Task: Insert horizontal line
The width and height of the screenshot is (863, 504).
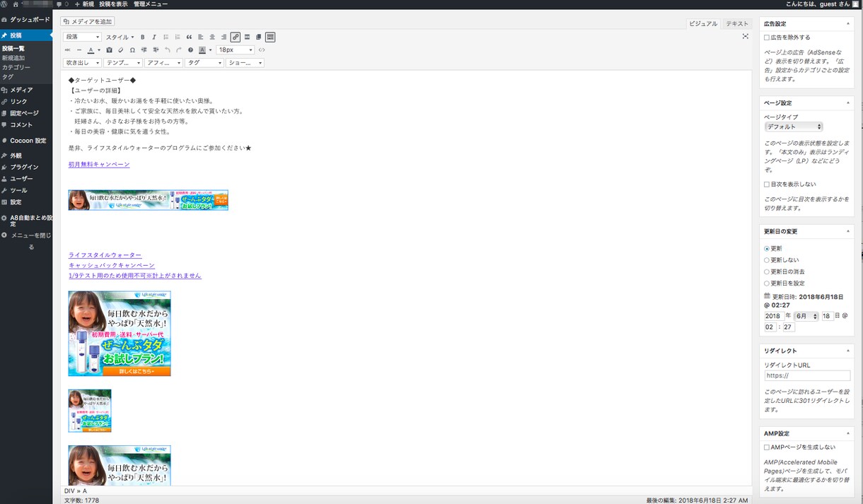Action: click(x=79, y=50)
